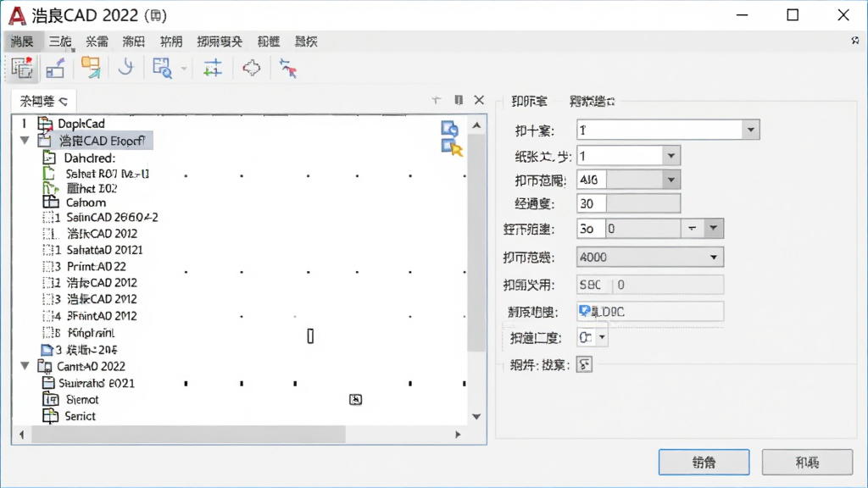Collapse the CamtA0 2022 tree node
The height and width of the screenshot is (488, 868).
point(25,366)
